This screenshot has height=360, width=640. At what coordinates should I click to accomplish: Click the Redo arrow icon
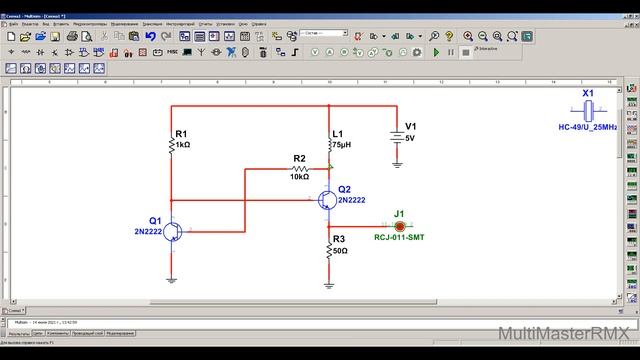(x=166, y=36)
